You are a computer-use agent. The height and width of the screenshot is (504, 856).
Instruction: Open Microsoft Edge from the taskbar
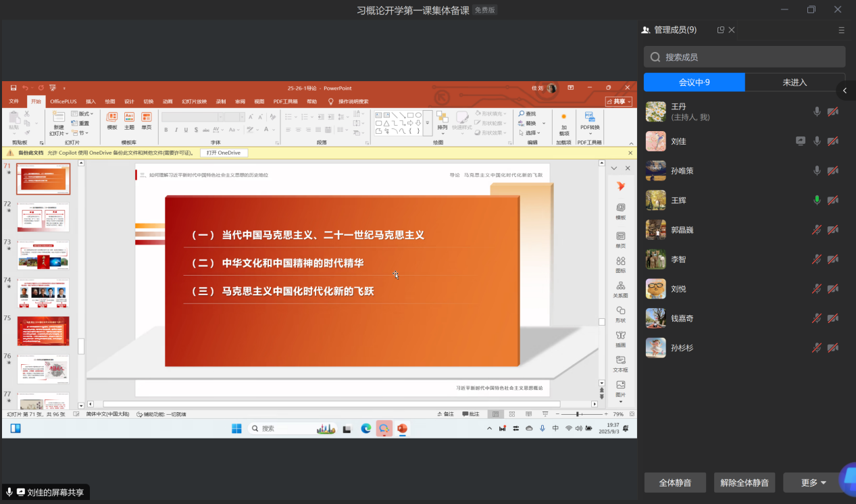(x=366, y=428)
